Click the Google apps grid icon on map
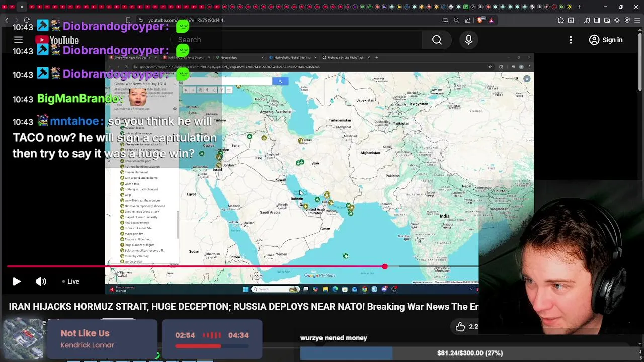Image resolution: width=644 pixels, height=362 pixels. [516, 79]
